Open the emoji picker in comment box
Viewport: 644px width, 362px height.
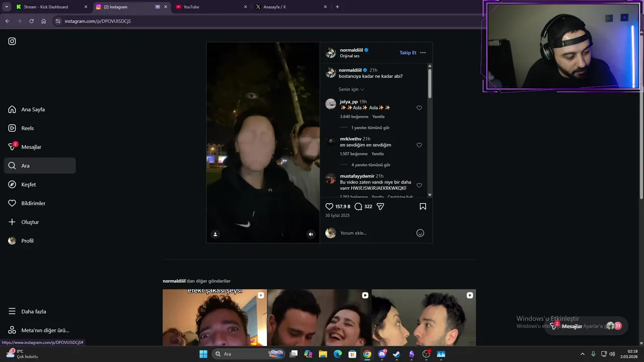click(x=420, y=233)
